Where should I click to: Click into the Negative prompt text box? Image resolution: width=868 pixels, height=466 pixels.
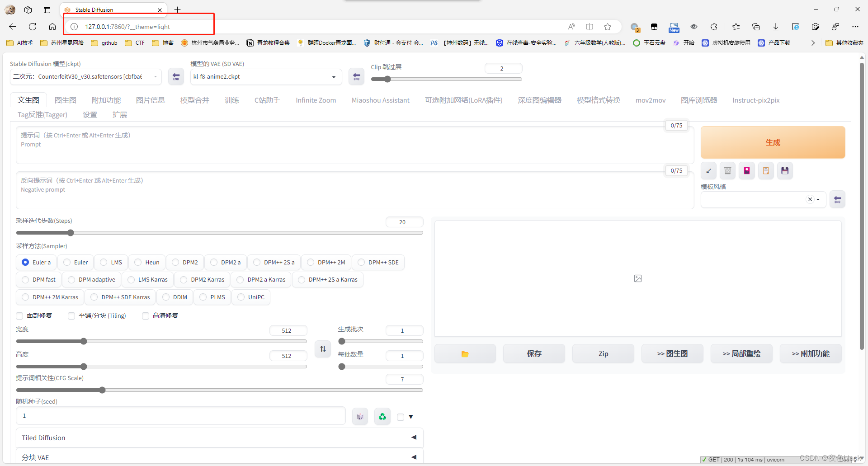point(355,190)
